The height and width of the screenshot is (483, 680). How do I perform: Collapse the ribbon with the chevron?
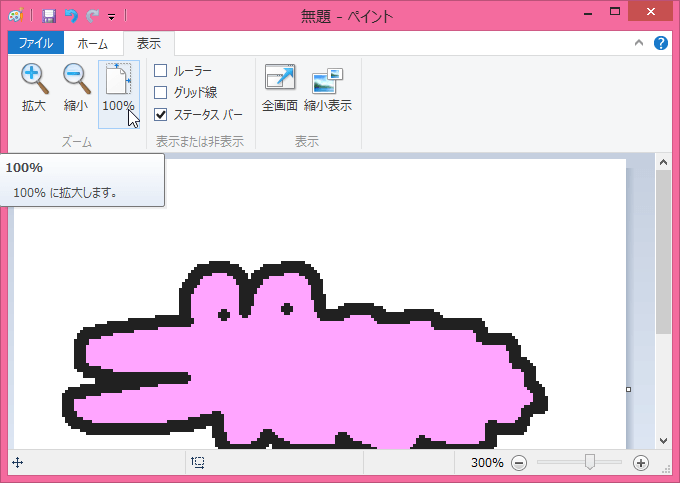point(639,42)
